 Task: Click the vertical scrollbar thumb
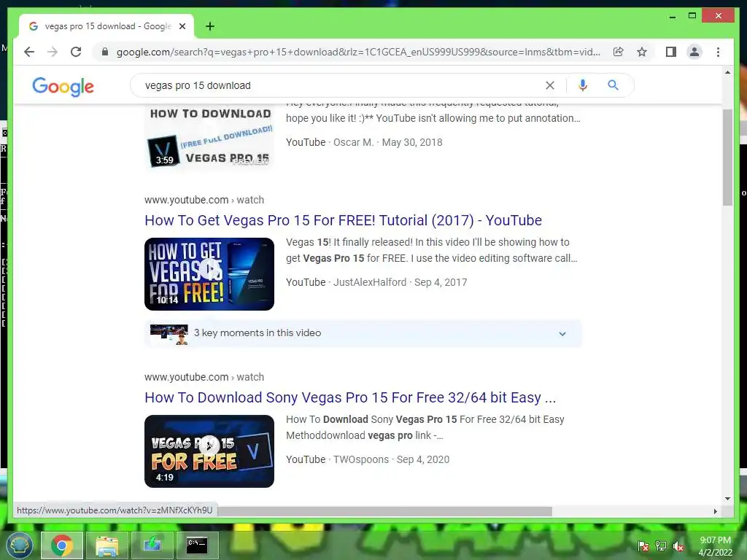[727, 157]
